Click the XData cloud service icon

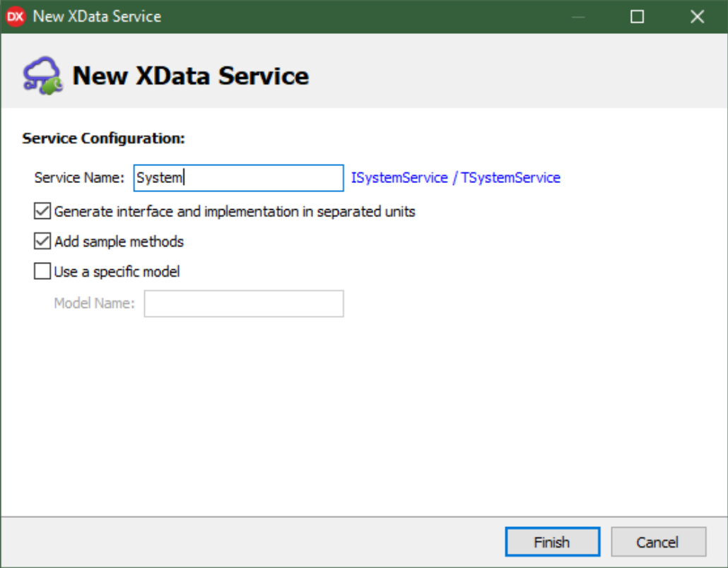click(x=42, y=76)
